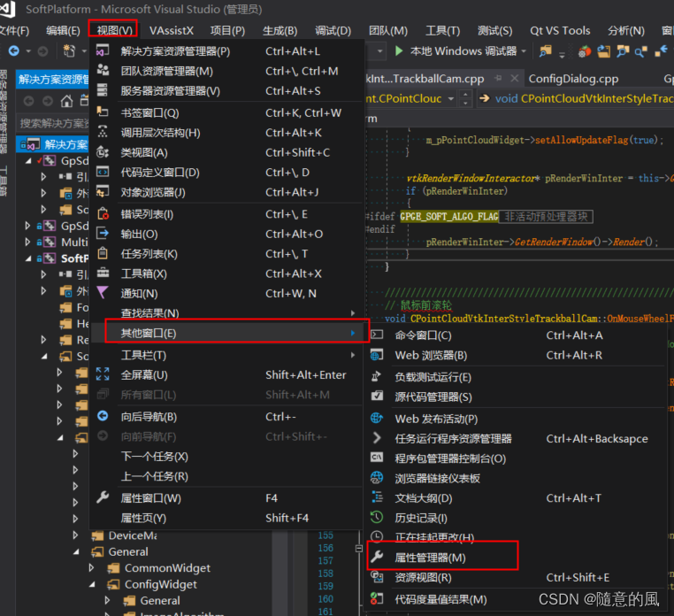
Task: Click the 历史记录(I) icon
Action: pos(377,518)
